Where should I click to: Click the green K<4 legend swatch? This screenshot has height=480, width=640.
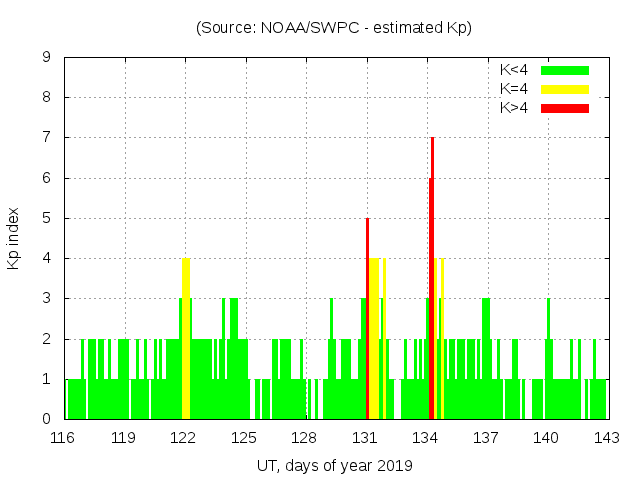(565, 70)
